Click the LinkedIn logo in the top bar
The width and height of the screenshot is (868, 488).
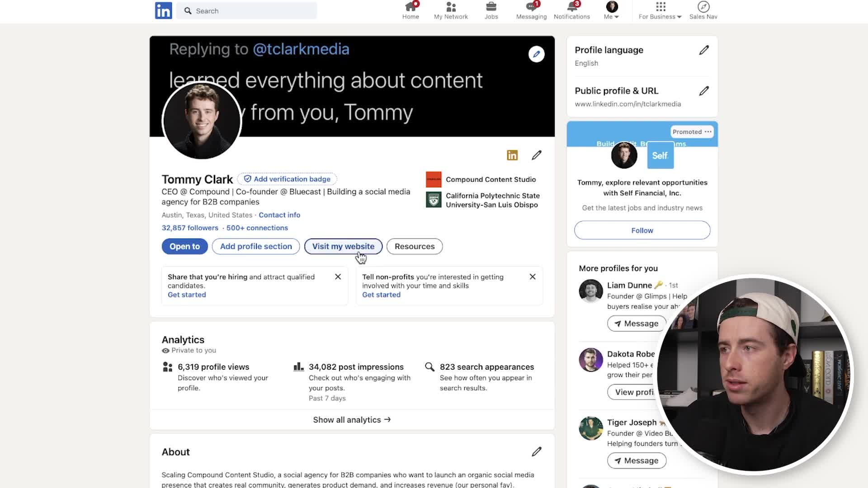[x=163, y=10]
